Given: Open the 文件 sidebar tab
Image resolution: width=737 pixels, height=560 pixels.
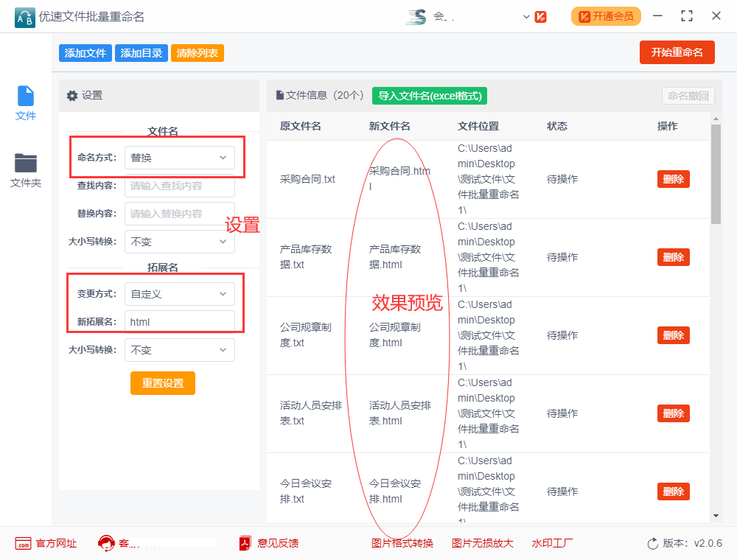Looking at the screenshot, I should 25,103.
